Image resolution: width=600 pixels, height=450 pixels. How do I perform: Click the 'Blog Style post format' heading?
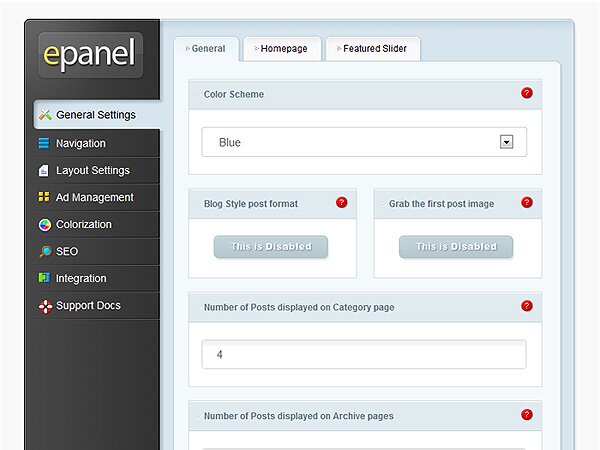tap(251, 204)
